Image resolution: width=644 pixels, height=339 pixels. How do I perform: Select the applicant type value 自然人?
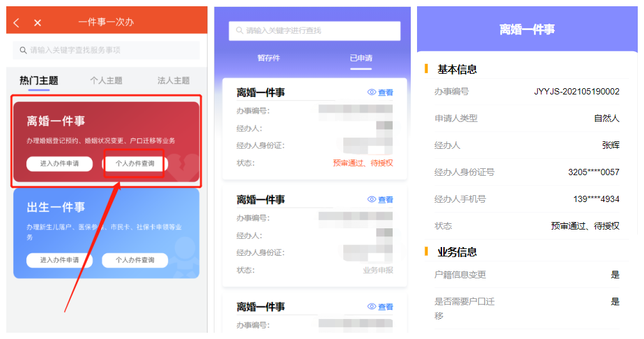[606, 118]
